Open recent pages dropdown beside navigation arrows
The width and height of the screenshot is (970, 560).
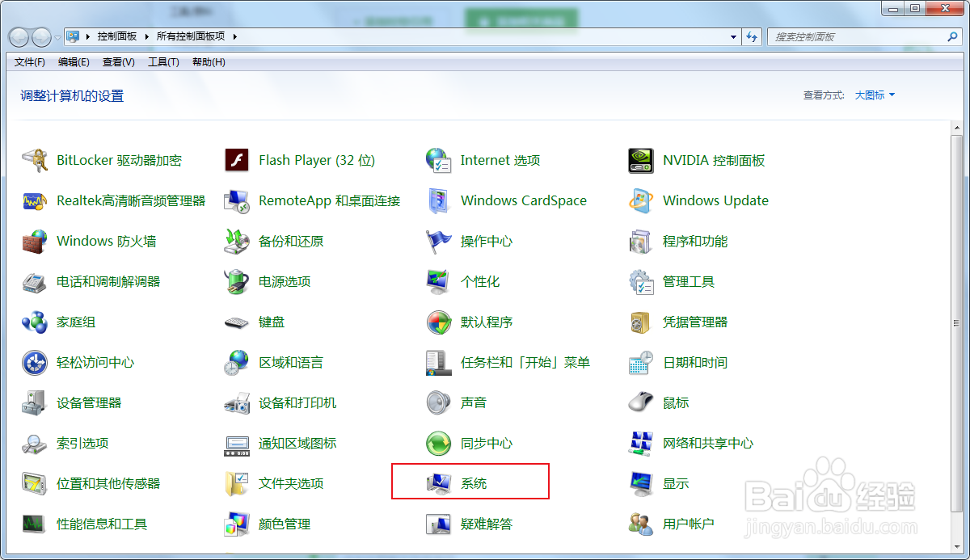tap(57, 37)
